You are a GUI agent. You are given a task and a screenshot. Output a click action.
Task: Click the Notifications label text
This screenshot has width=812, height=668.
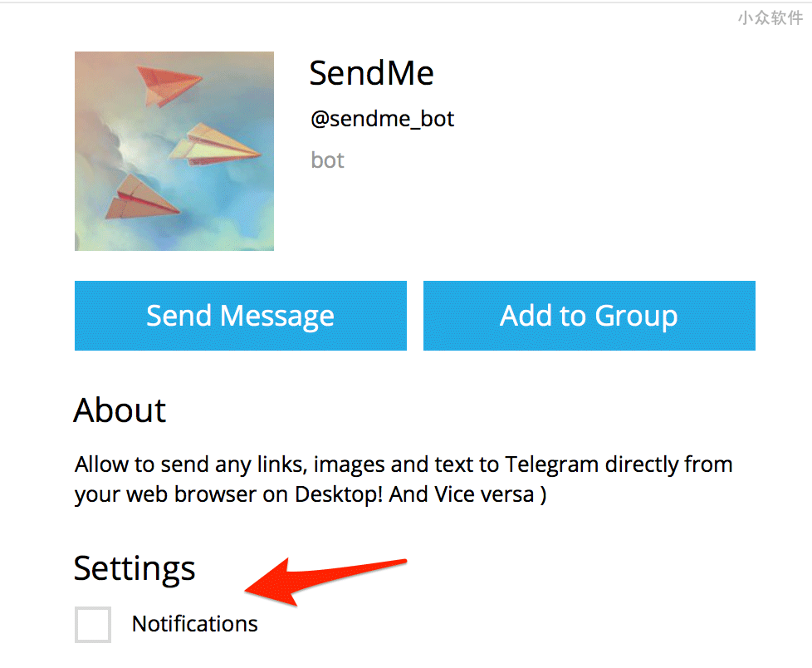tap(195, 623)
